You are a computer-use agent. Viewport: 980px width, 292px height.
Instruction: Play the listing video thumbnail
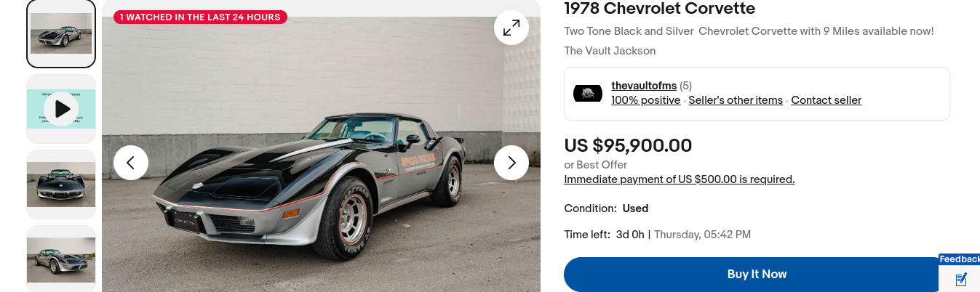[x=61, y=109]
